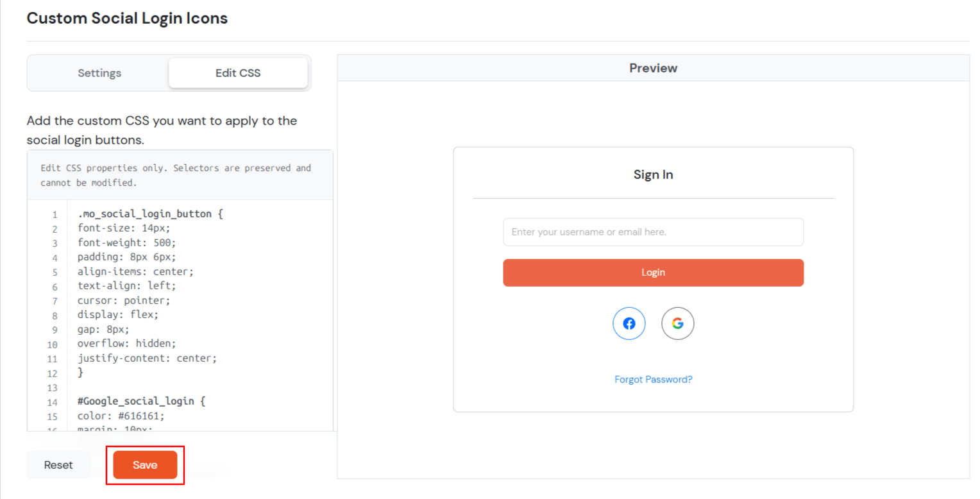Image resolution: width=980 pixels, height=499 pixels.
Task: Click the Google social login icon
Action: (678, 323)
